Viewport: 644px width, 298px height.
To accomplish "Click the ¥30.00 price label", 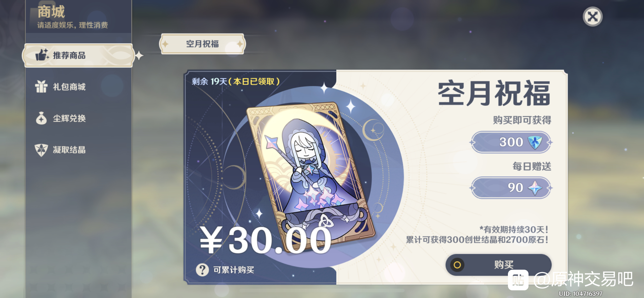I will tap(265, 240).
